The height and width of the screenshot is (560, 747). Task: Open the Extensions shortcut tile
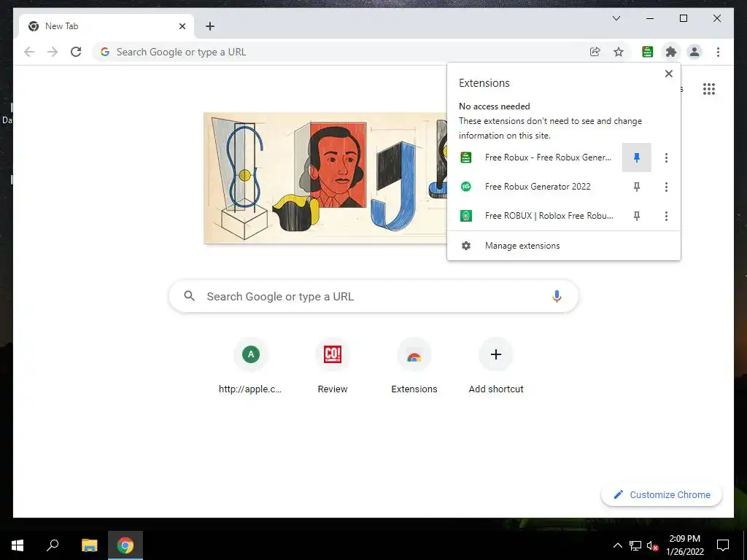(414, 367)
